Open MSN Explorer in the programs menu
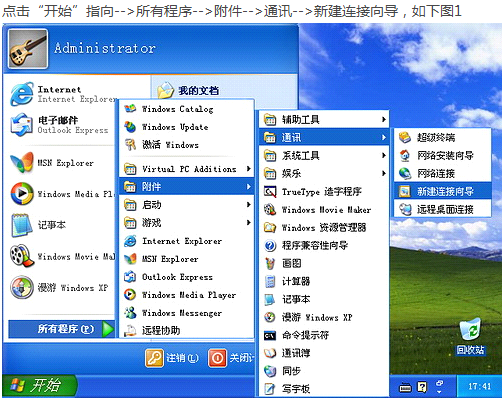Screen dimensions: 502x398 (187, 259)
